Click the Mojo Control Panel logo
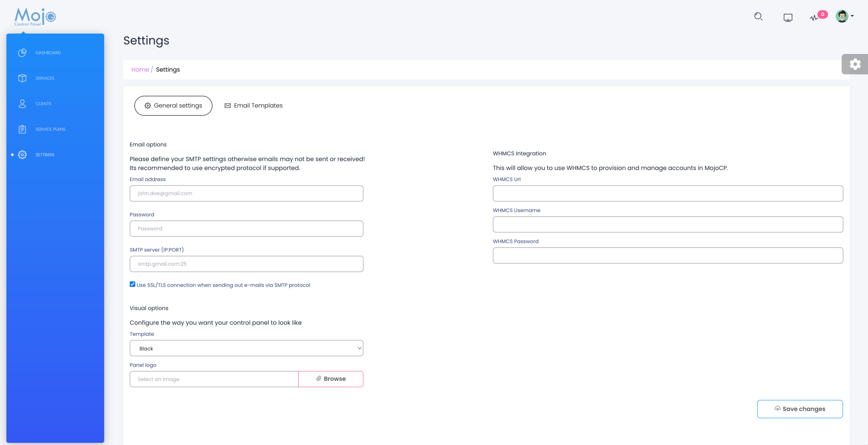This screenshot has height=445, width=868. coord(35,17)
